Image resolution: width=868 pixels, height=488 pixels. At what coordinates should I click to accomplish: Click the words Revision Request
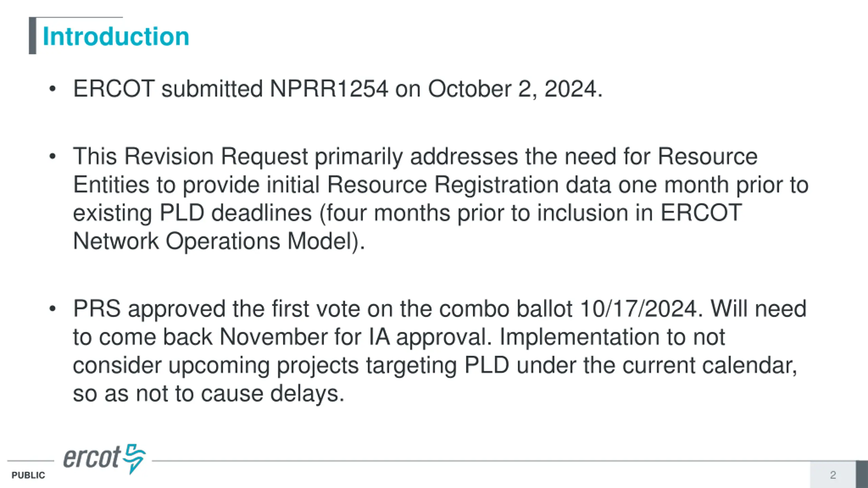(x=216, y=157)
